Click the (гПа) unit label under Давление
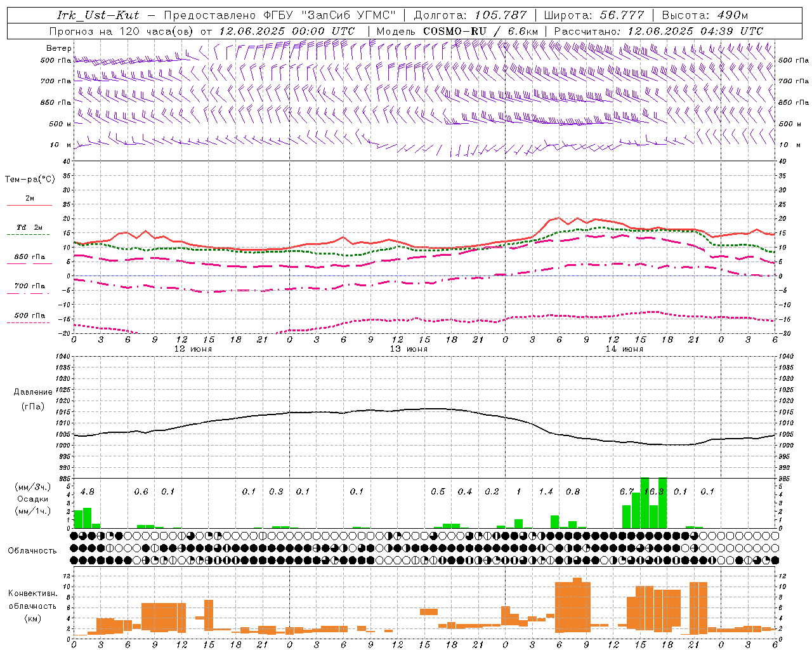812x650 pixels. (32, 406)
